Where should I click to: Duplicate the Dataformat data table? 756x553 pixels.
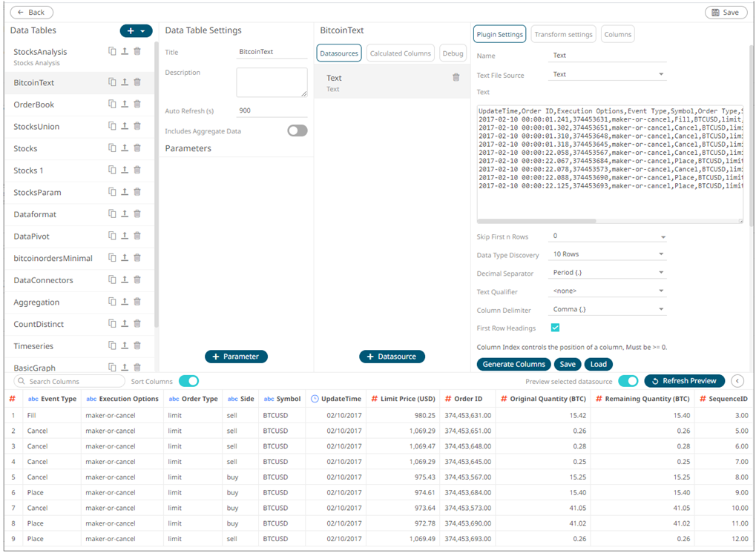point(112,213)
